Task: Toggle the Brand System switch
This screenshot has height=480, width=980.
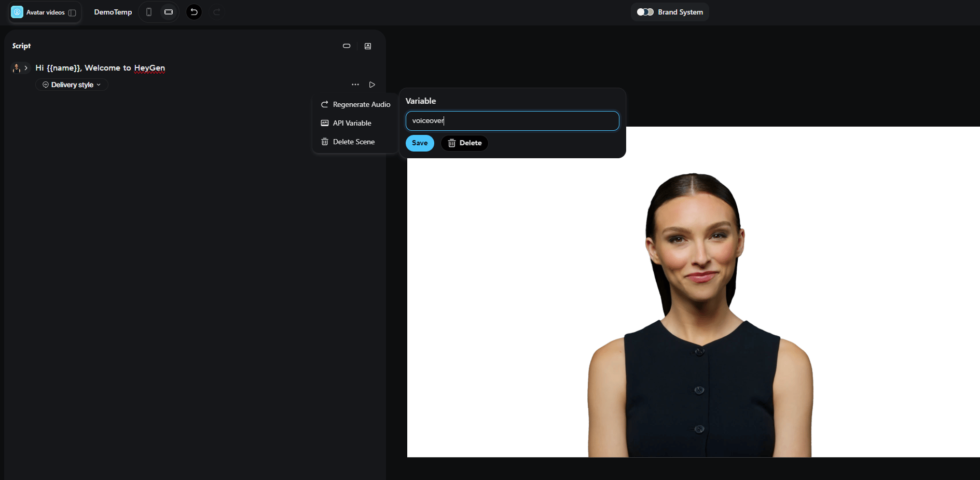Action: pyautogui.click(x=645, y=12)
